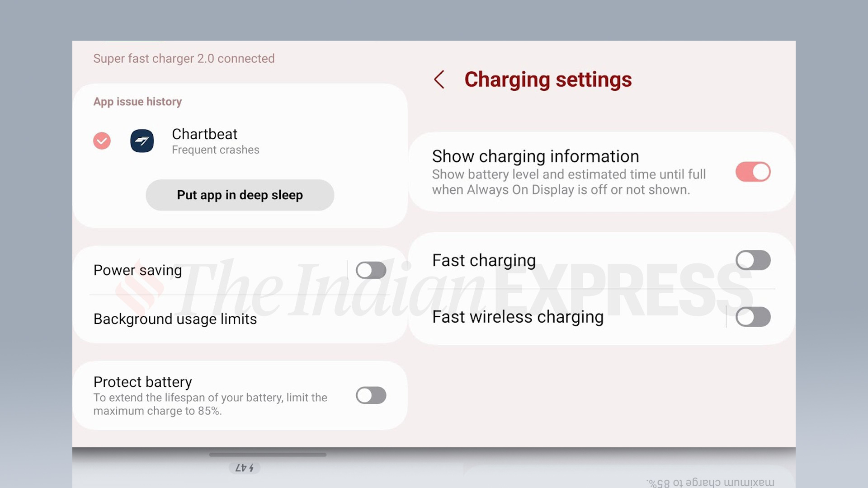Click the Protect battery toggle switch
Screen dimensions: 868x488
tap(370, 395)
